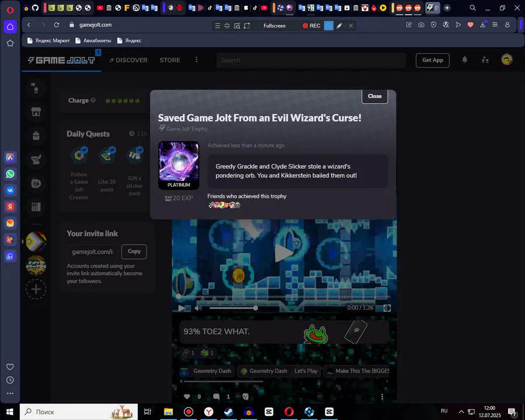The width and height of the screenshot is (525, 420).
Task: Click the platinum trophy orb image
Action: (x=179, y=161)
